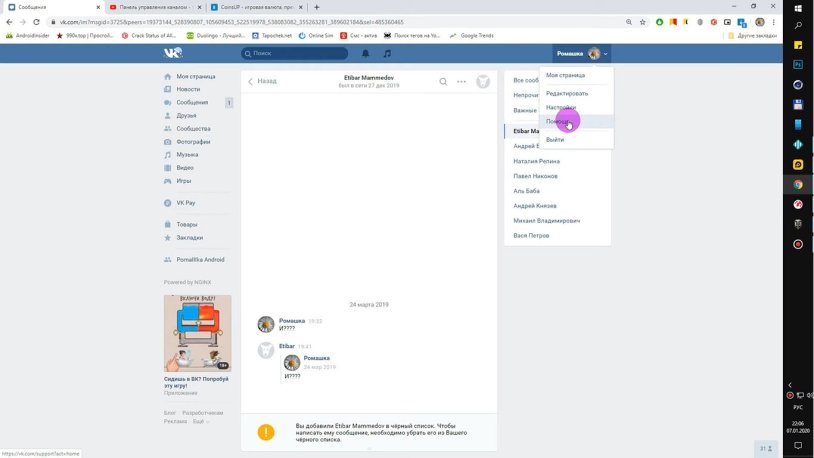The width and height of the screenshot is (814, 458).
Task: Open Друзья in the sidebar
Action: point(186,115)
